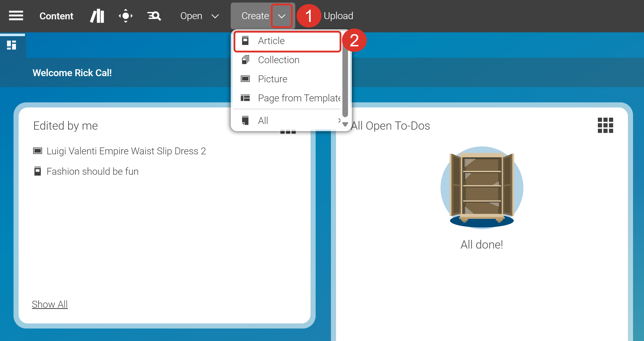Choose Page from Template entry
The height and width of the screenshot is (341, 644).
(x=299, y=98)
